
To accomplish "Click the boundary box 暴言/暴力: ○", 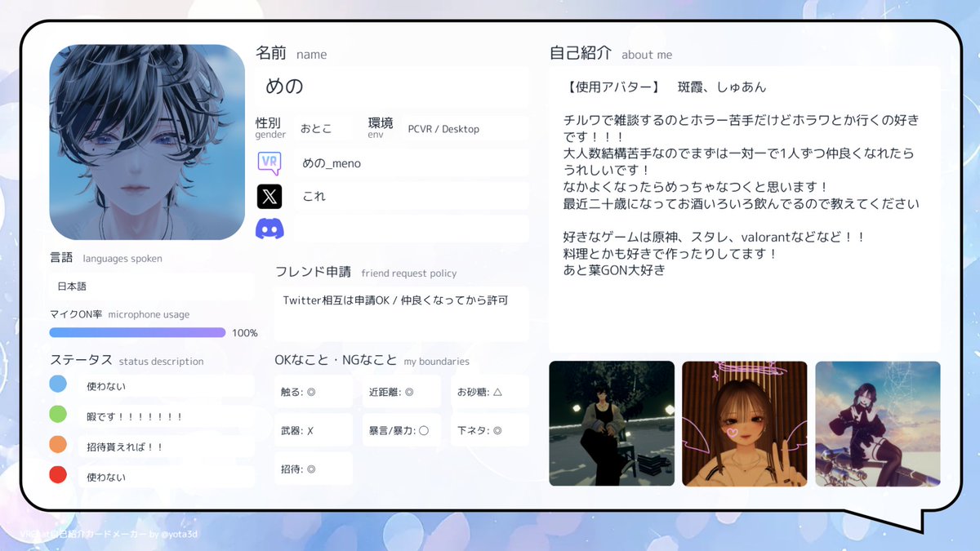I will coord(401,430).
